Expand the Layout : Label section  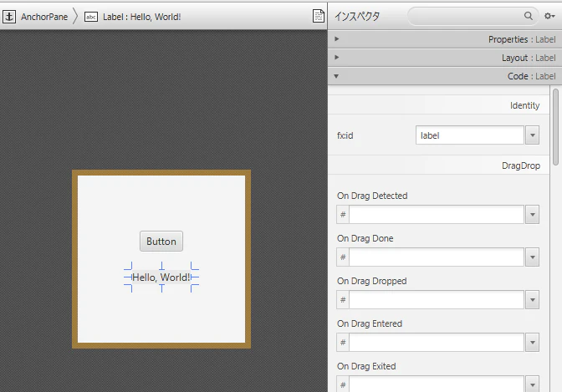click(x=444, y=58)
